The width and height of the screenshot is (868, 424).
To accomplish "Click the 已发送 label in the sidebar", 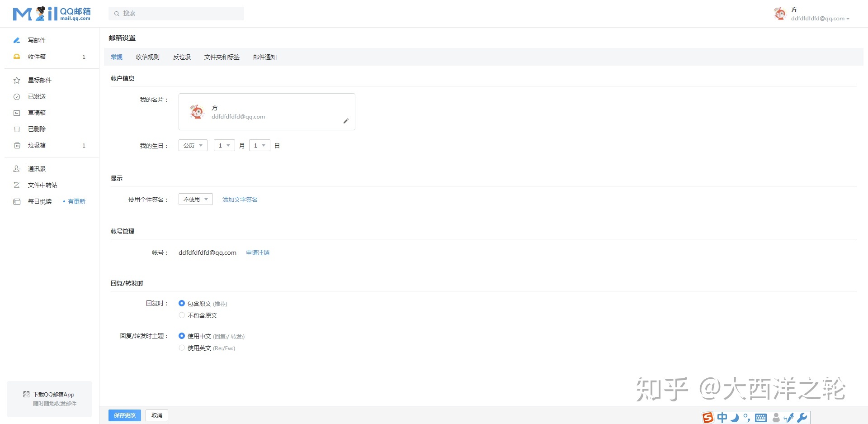I will [x=37, y=96].
